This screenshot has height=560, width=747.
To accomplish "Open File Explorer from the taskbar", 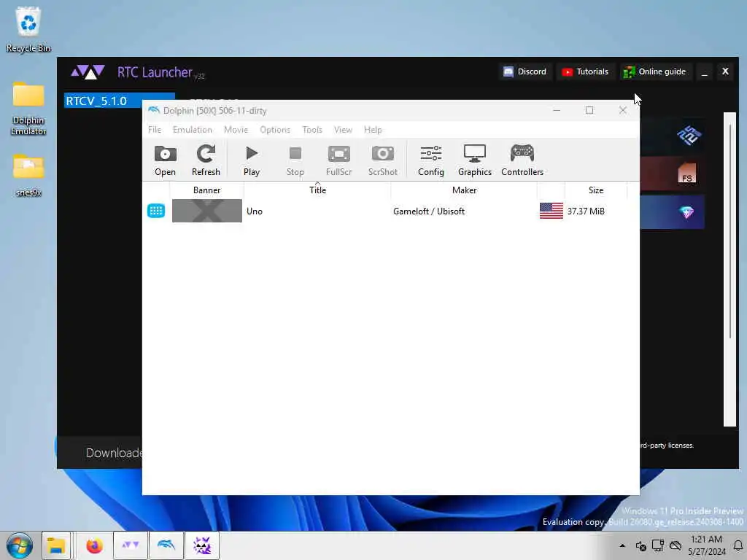I will coord(56,545).
